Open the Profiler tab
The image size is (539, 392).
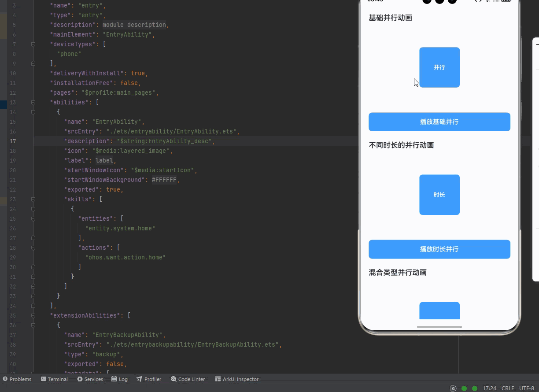click(149, 379)
